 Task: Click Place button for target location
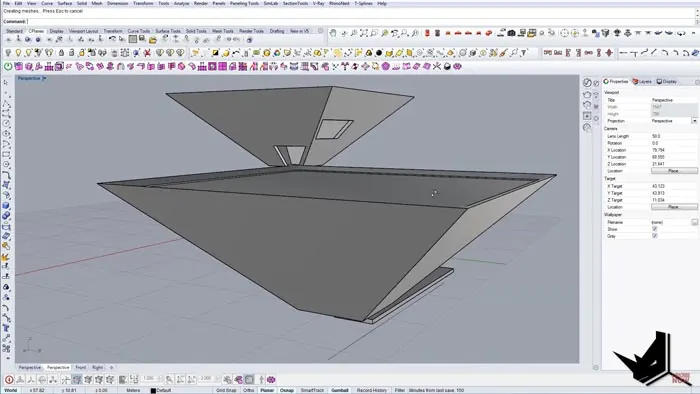(x=674, y=207)
